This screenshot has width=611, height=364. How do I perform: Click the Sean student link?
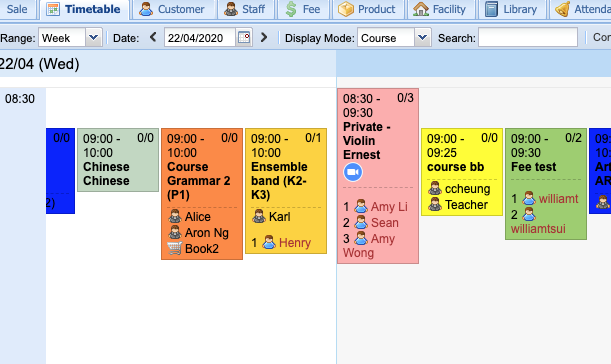(385, 223)
